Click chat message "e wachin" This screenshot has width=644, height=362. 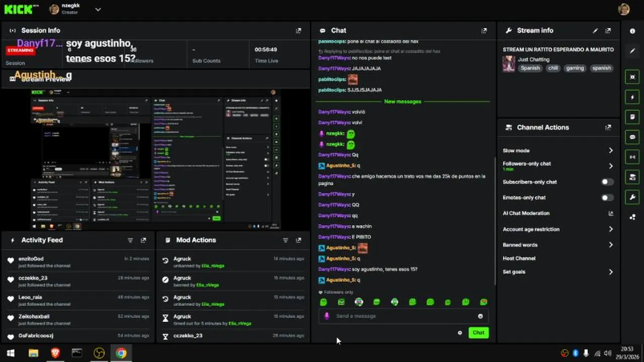point(362,226)
